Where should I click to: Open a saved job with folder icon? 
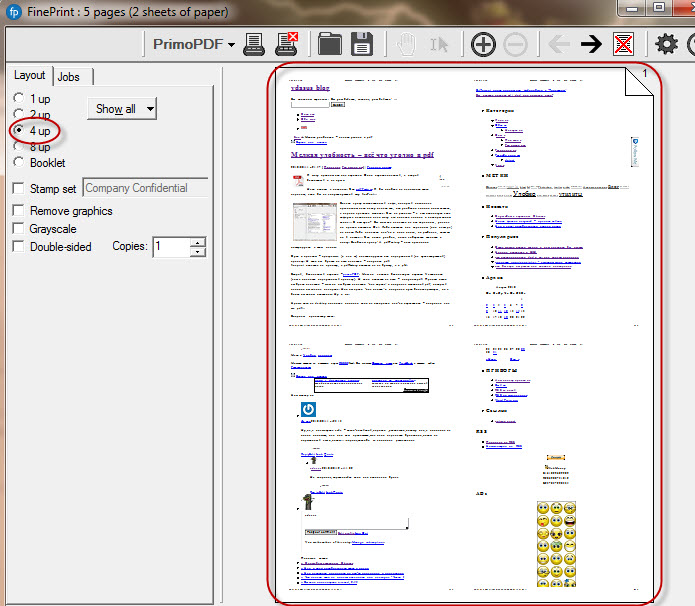329,44
